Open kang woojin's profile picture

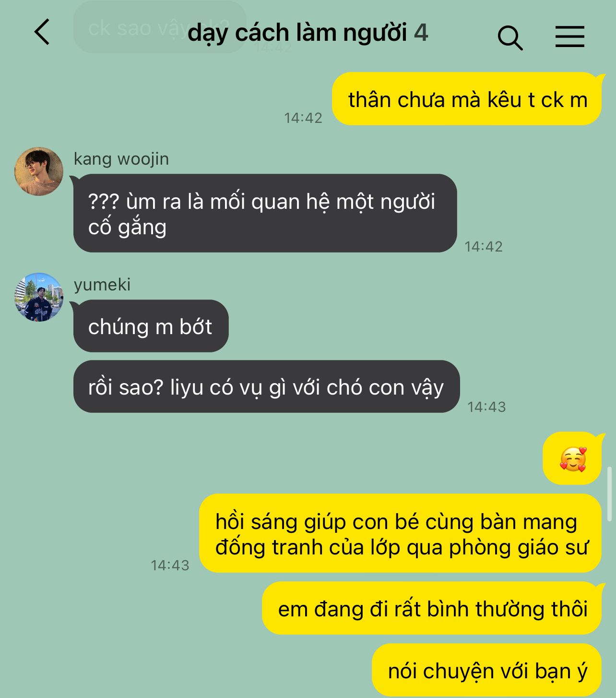(39, 171)
